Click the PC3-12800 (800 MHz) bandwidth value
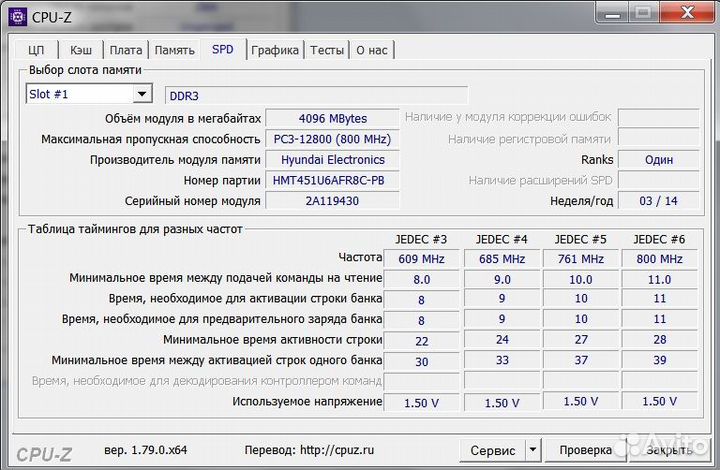This screenshot has width=720, height=470. click(x=332, y=139)
